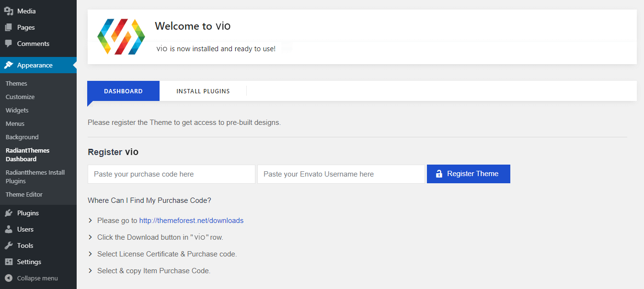Click the Tools wrench icon

point(9,245)
